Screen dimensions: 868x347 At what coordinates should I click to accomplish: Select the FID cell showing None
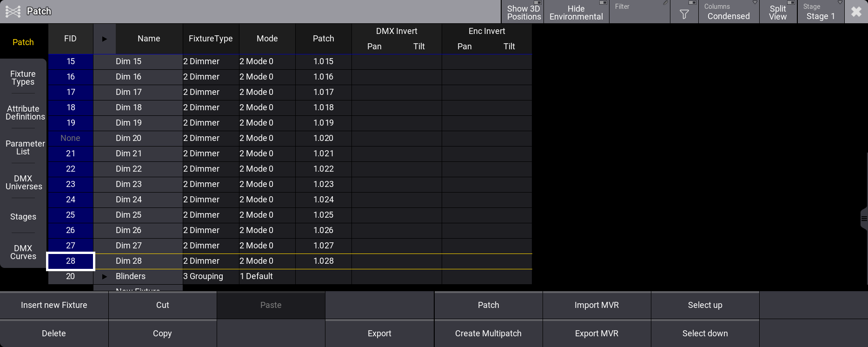[71, 138]
